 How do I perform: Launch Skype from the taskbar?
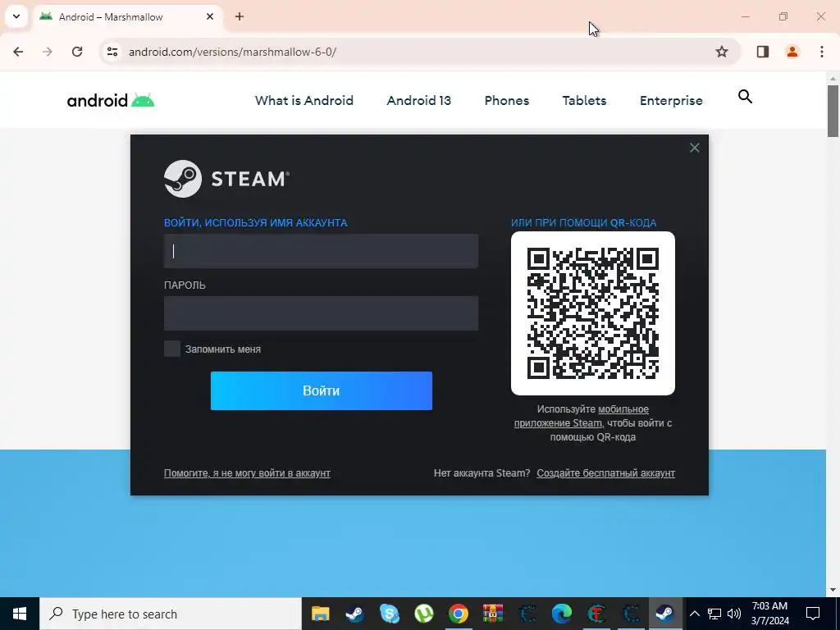pyautogui.click(x=390, y=614)
